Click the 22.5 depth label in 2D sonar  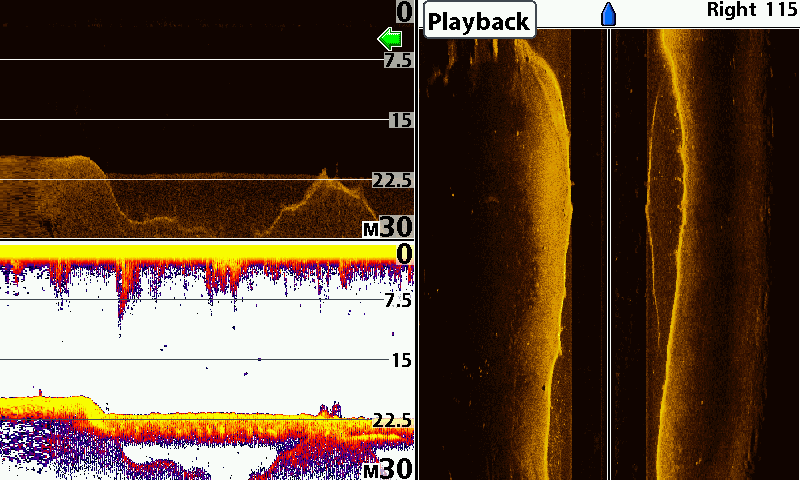[393, 420]
